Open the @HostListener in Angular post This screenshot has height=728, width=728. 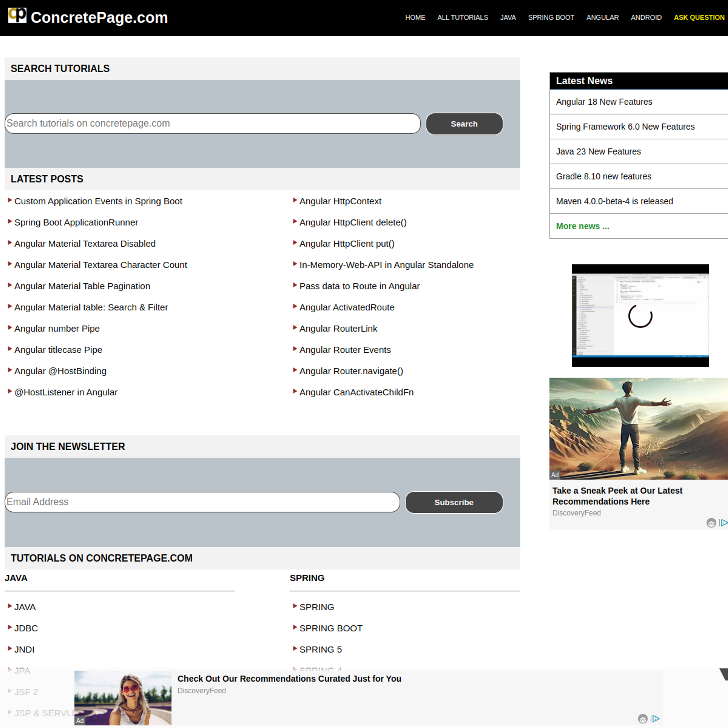(x=66, y=392)
